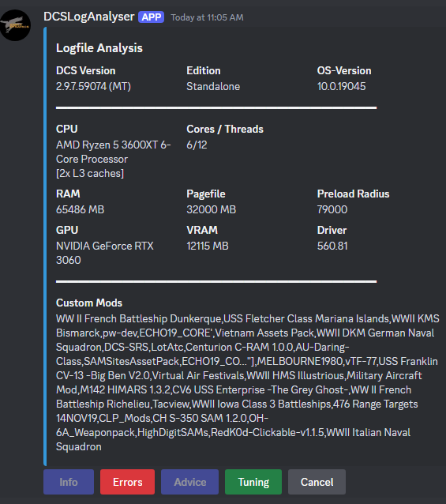The image size is (446, 504).
Task: Show the Advice section
Action: 189,482
